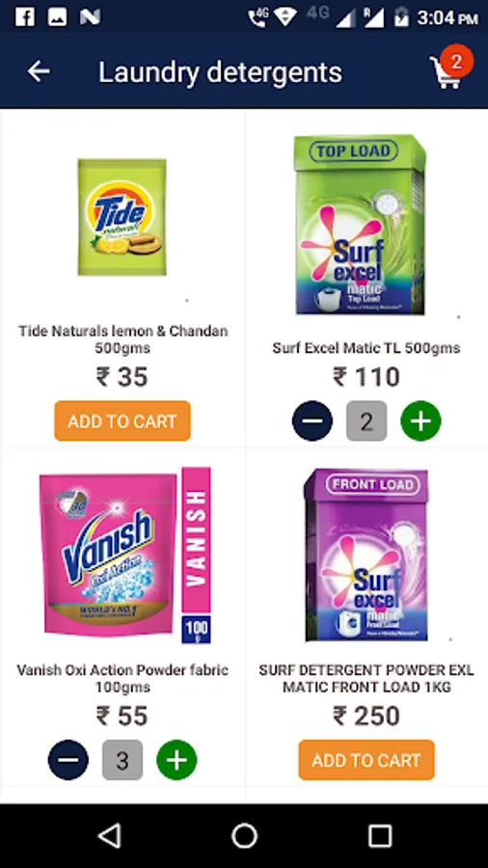Open Surf Excel Top Load product image

click(360, 224)
